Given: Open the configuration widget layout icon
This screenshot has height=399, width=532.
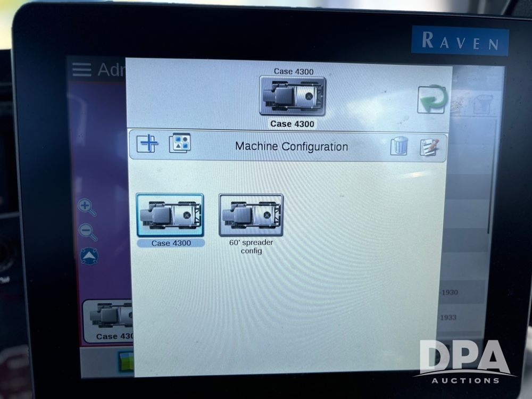Looking at the screenshot, I should (180, 143).
